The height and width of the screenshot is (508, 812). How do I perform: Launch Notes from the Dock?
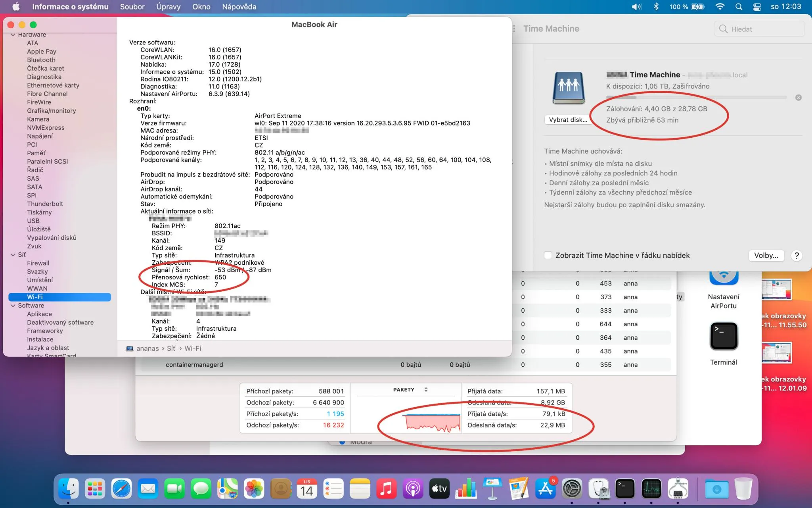(x=360, y=488)
